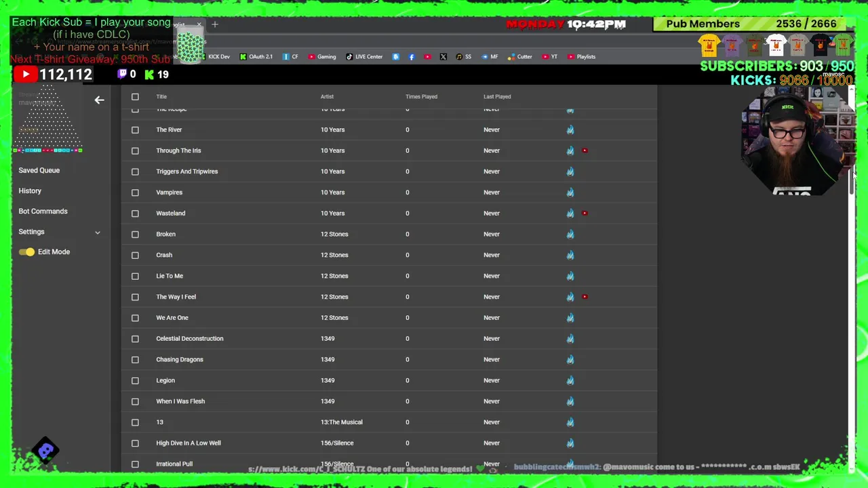Image resolution: width=868 pixels, height=488 pixels.
Task: Click the flame icon on Legion row
Action: (570, 380)
